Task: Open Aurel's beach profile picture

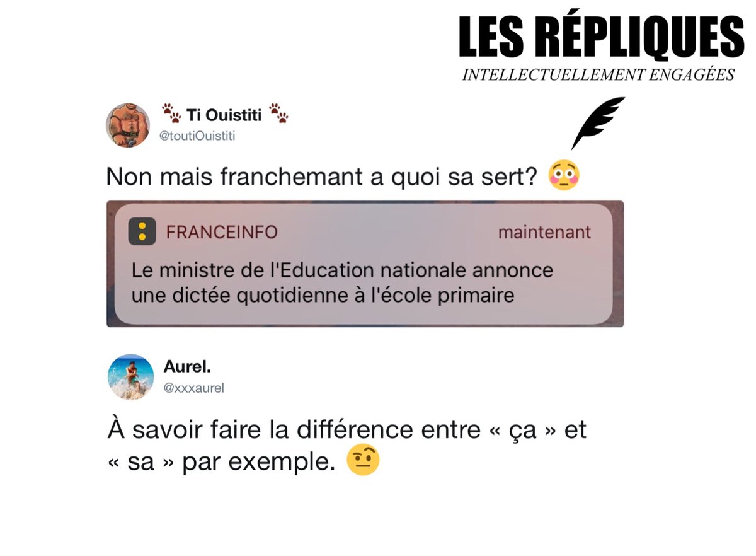Action: click(x=131, y=376)
